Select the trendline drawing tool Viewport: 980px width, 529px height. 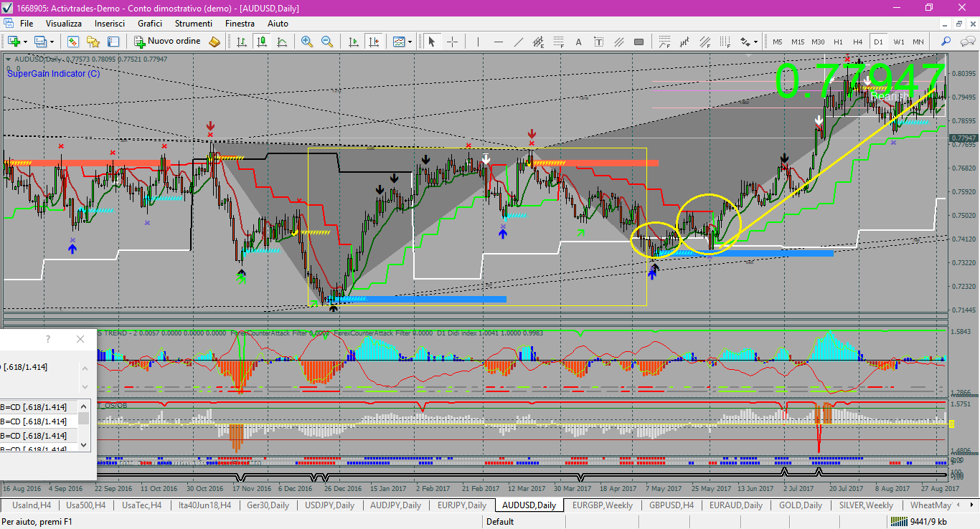coord(518,42)
